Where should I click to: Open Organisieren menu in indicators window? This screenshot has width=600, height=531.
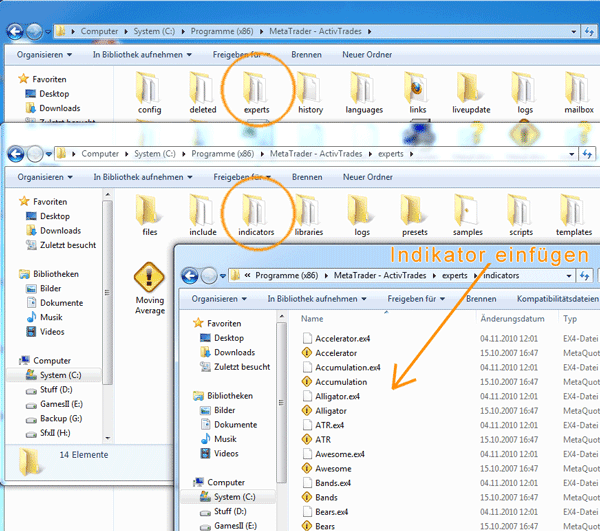coord(219,299)
